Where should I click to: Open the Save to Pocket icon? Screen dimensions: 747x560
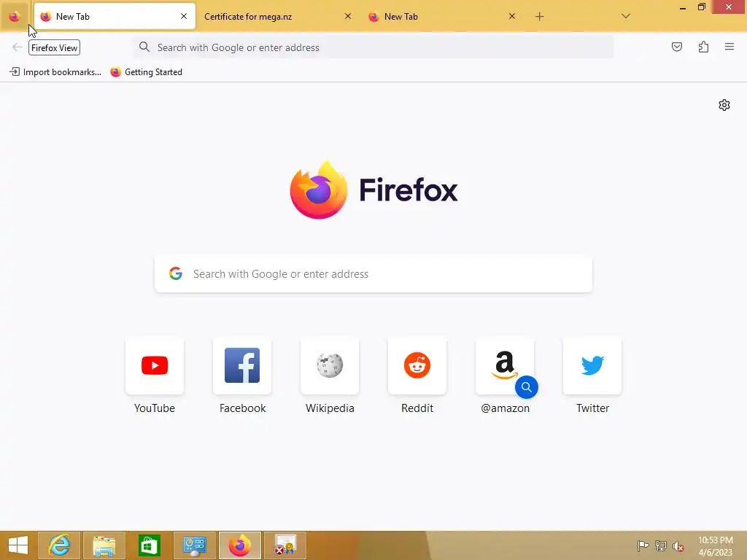click(676, 47)
